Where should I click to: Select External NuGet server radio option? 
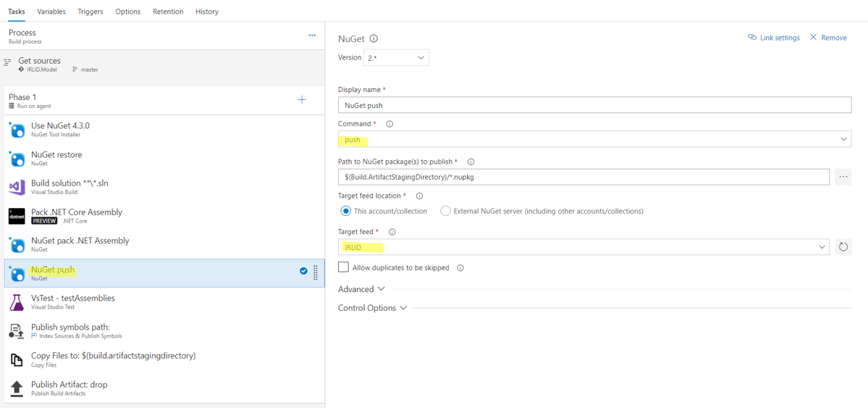pos(445,211)
